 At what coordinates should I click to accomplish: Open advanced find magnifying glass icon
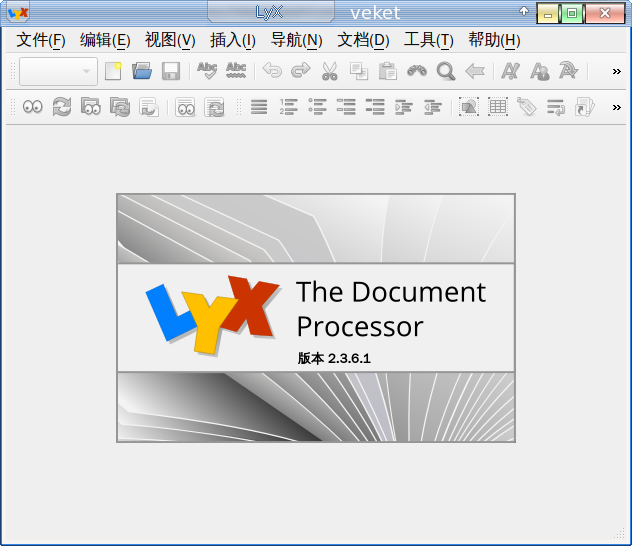446,71
